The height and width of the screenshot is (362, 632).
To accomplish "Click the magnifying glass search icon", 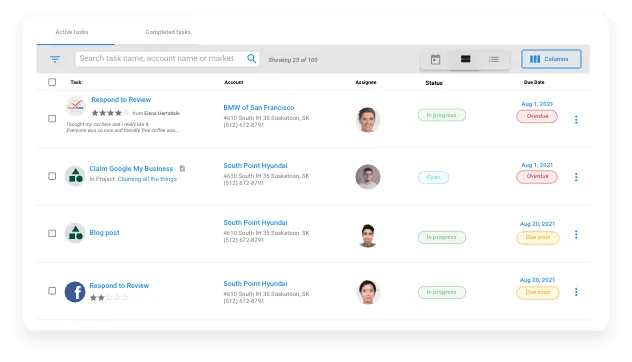I will coord(252,58).
